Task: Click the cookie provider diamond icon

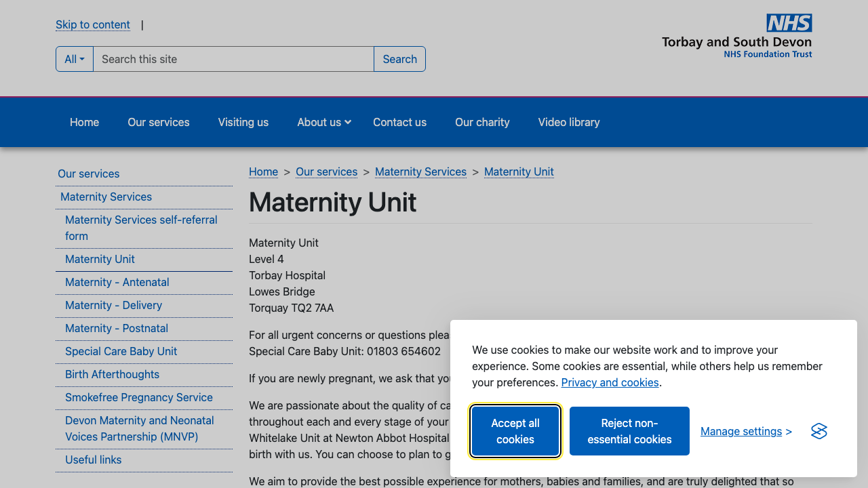Action: point(818,431)
